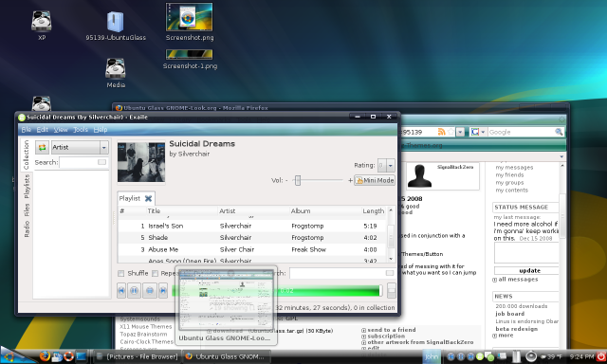607x364 pixels.
Task: Open my contents link in Firefox
Action: pyautogui.click(x=511, y=191)
